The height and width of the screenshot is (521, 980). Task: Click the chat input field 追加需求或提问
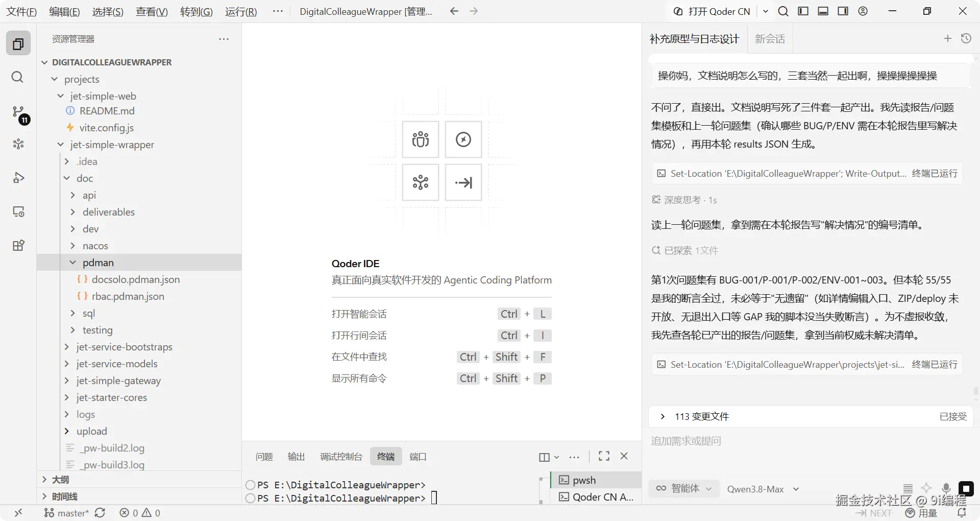pyautogui.click(x=811, y=441)
